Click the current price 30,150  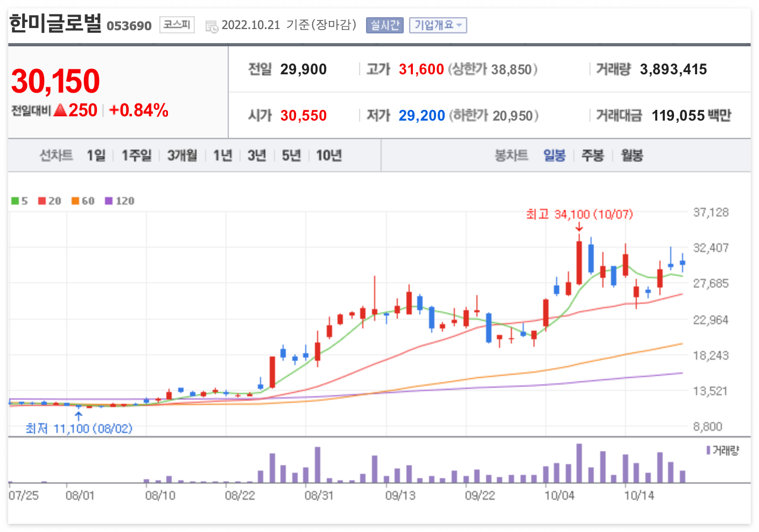click(55, 81)
